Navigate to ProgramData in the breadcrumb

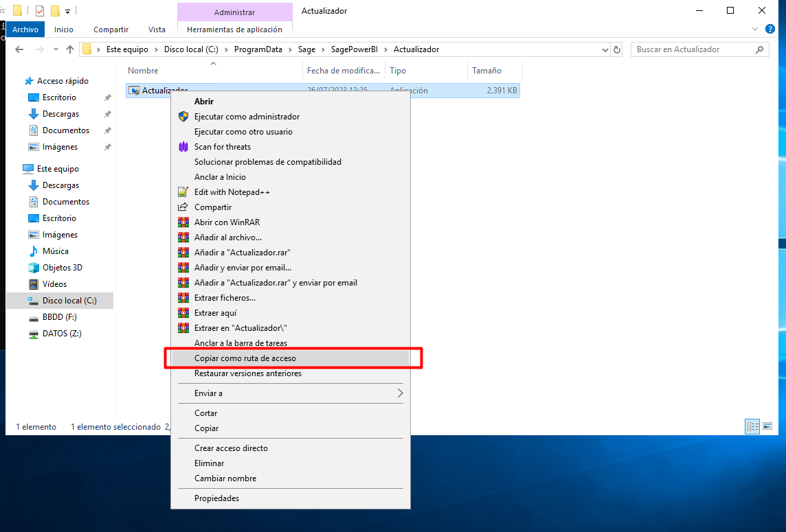(258, 49)
